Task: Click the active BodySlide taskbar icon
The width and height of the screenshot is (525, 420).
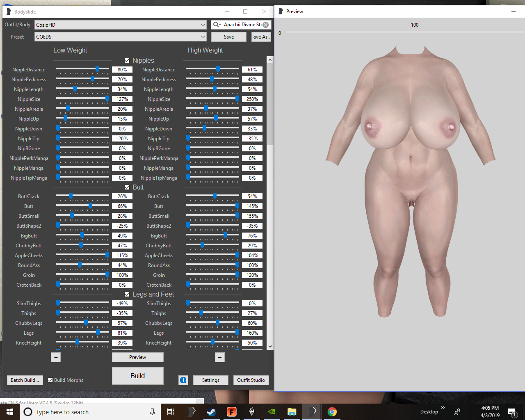Action: [312, 412]
